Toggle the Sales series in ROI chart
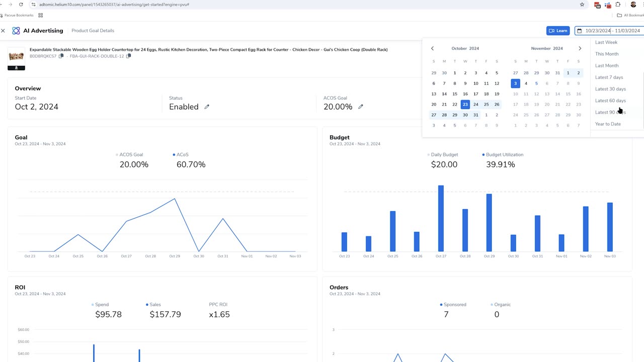 (x=154, y=305)
